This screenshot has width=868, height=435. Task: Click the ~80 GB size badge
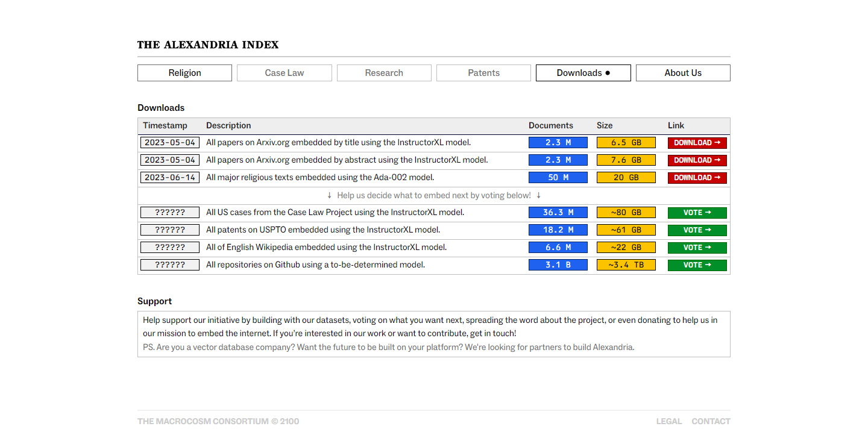(x=626, y=213)
